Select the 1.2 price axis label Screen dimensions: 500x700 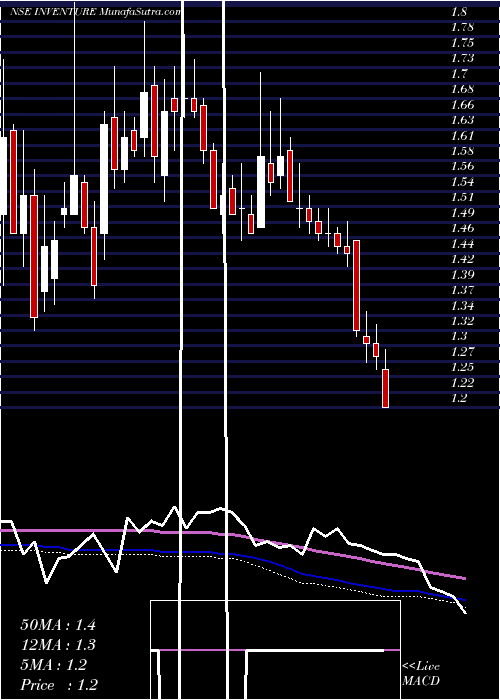459,398
